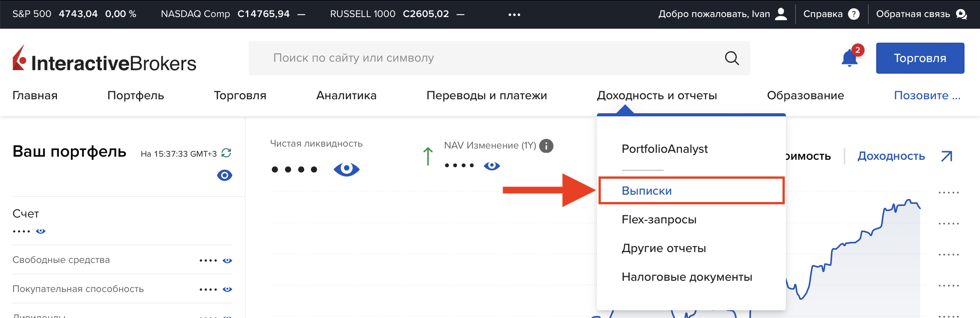980x318 pixels.
Task: Click the user profile icon
Action: (781, 14)
